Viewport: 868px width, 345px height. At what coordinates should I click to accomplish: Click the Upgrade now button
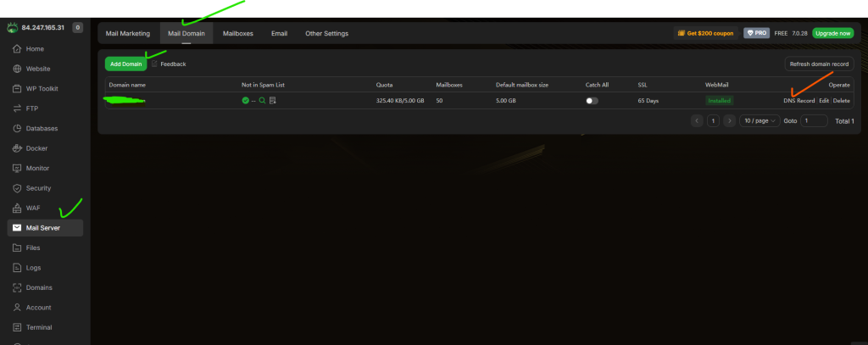832,33
